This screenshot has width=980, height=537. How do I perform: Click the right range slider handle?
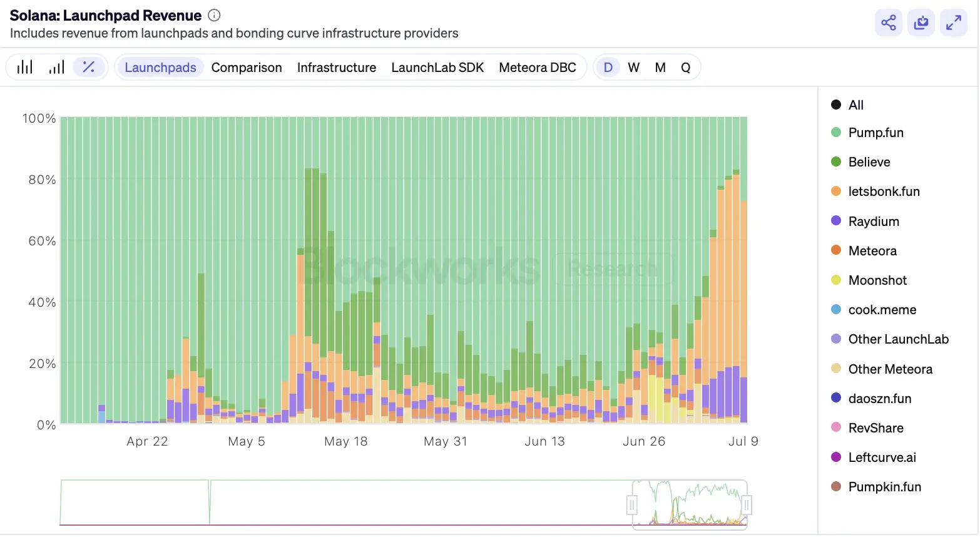747,504
